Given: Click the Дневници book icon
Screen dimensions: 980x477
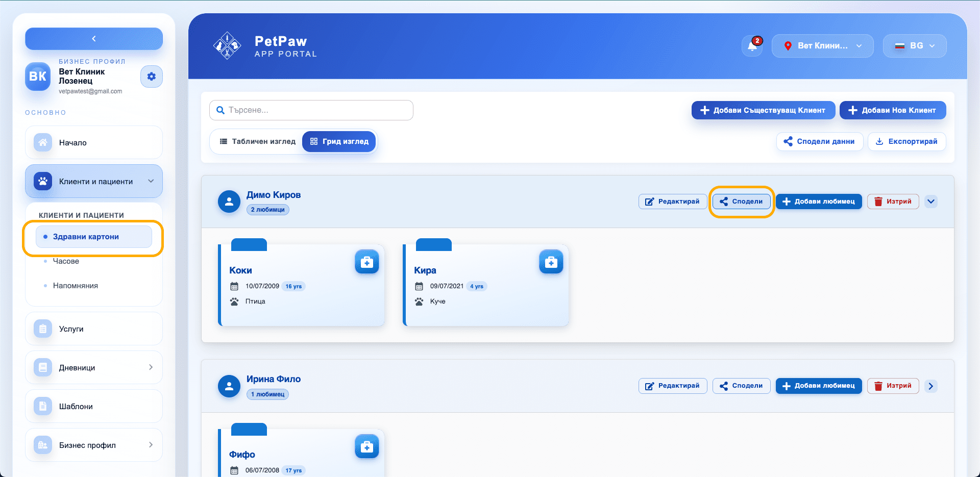Looking at the screenshot, I should coord(43,367).
